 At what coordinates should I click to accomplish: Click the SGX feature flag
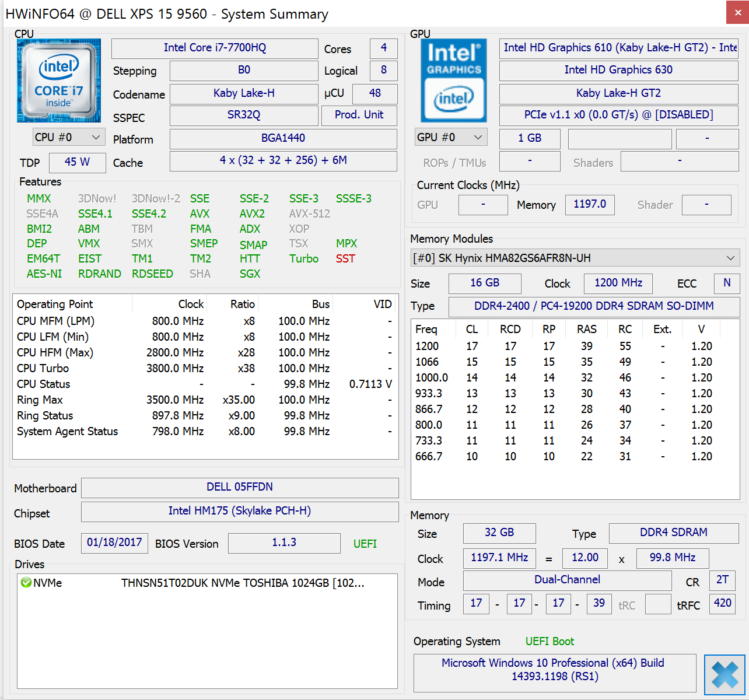pyautogui.click(x=250, y=274)
